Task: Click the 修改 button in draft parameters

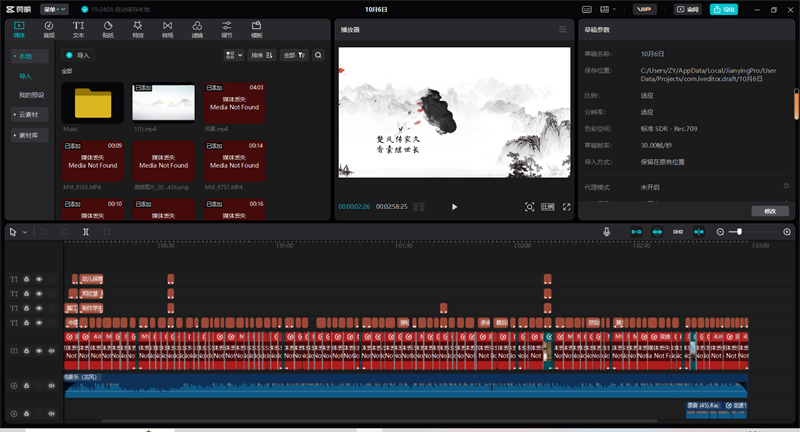Action: [x=769, y=211]
